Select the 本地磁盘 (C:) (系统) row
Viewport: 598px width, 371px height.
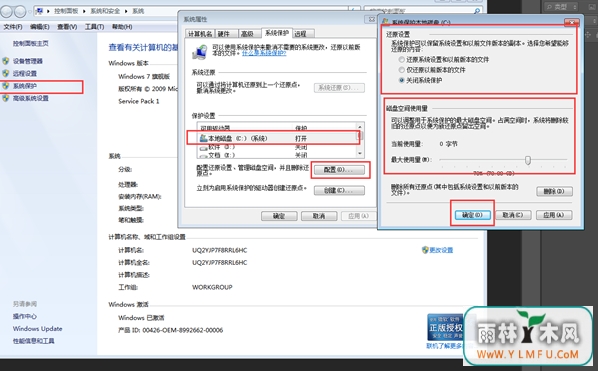tap(277, 138)
